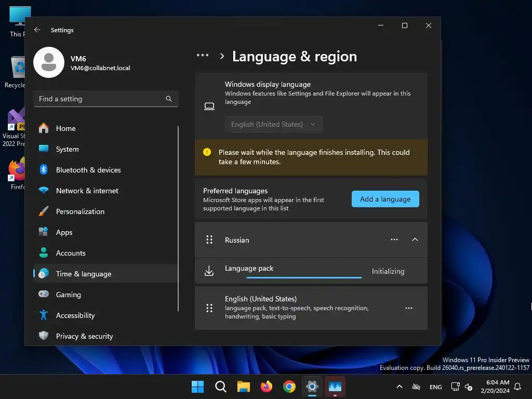Click the drag handle beside Russian

(209, 240)
